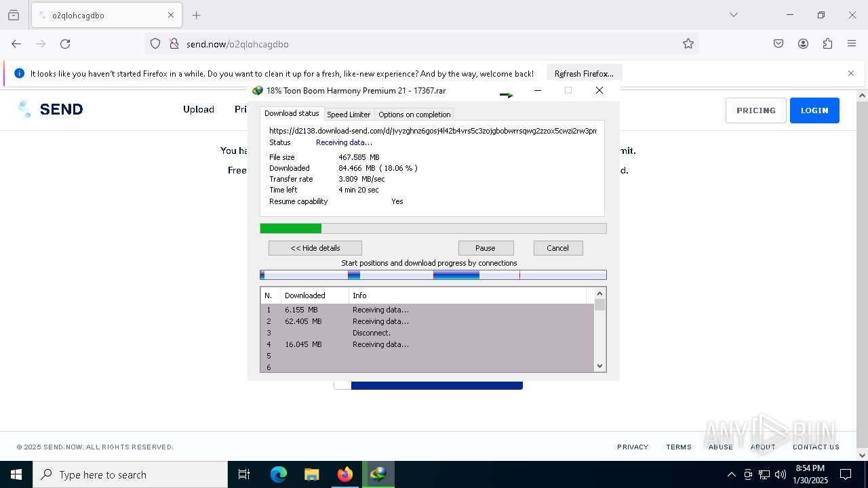
Task: Open the shield tracking protection icon
Action: click(x=155, y=44)
